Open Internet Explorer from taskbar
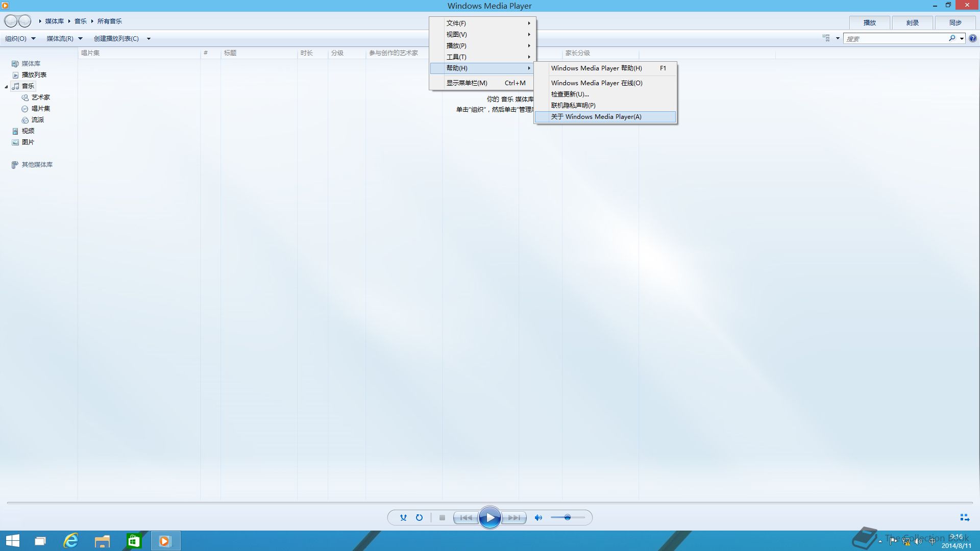Image resolution: width=980 pixels, height=551 pixels. [x=70, y=541]
